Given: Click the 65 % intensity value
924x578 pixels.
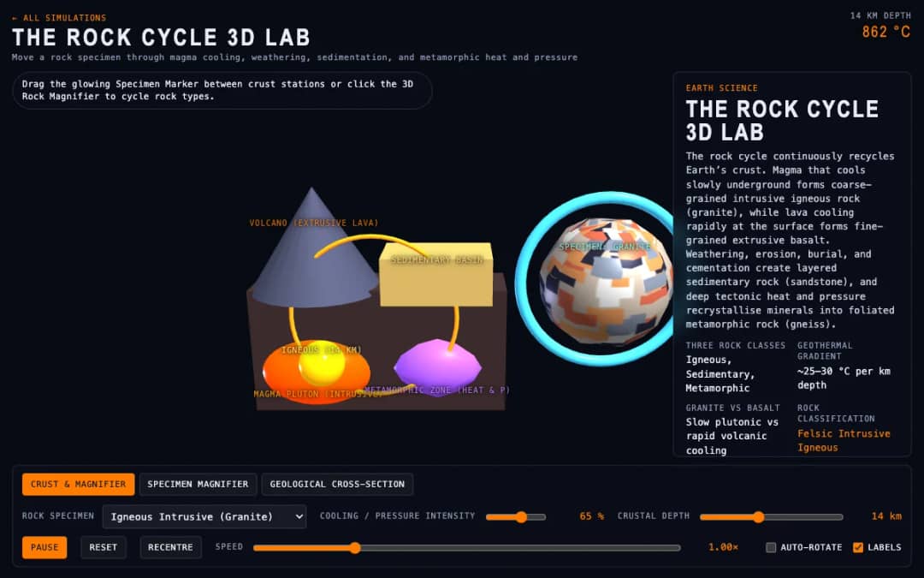Looking at the screenshot, I should (x=591, y=516).
